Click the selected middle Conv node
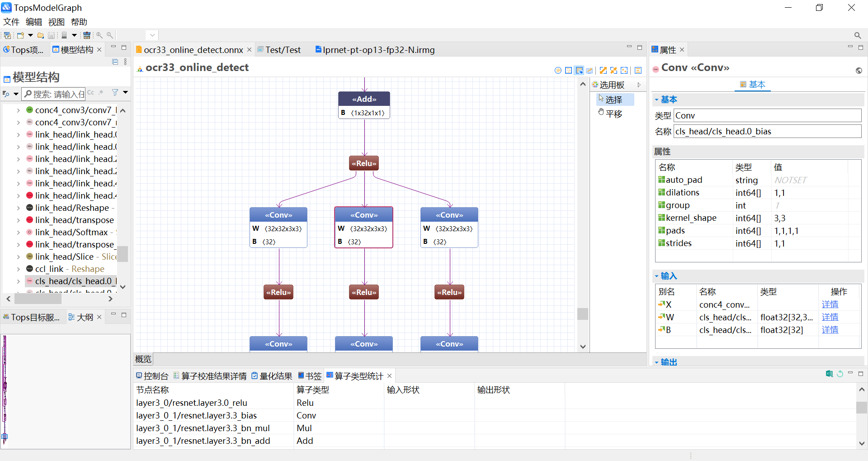 [x=364, y=228]
